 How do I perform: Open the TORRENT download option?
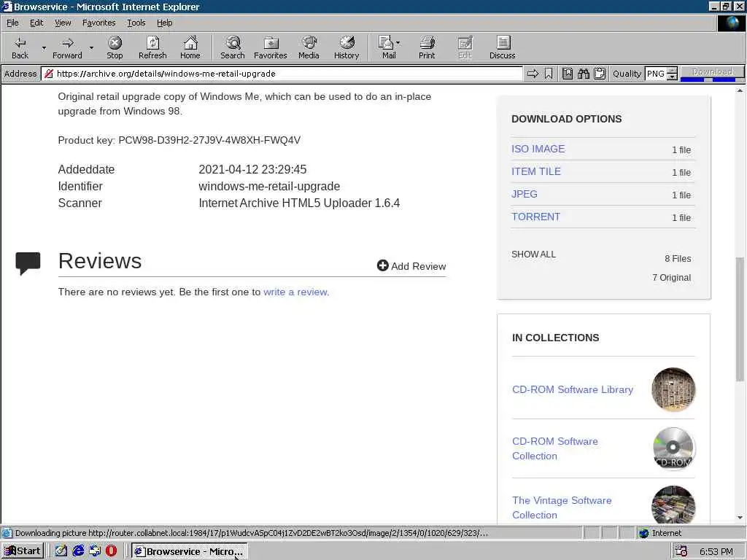535,217
